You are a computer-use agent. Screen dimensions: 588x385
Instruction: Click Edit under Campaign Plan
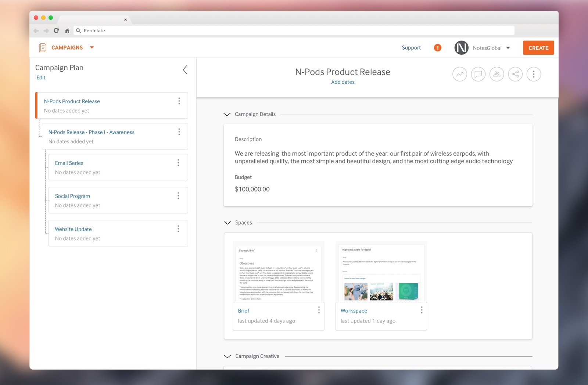pos(41,78)
